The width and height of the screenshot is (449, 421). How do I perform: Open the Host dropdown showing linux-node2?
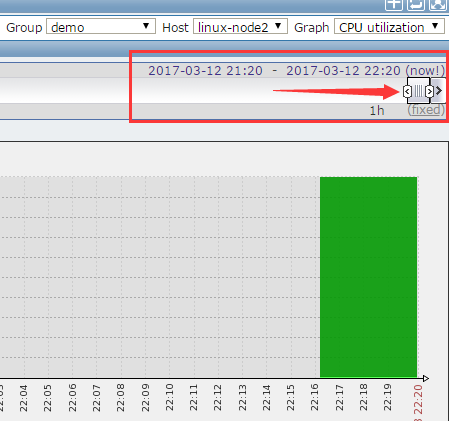pyautogui.click(x=240, y=27)
